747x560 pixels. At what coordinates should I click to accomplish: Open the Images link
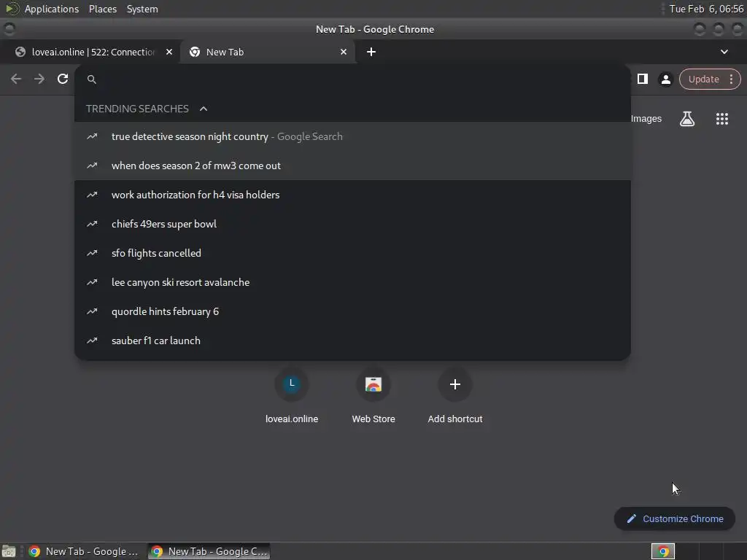646,119
